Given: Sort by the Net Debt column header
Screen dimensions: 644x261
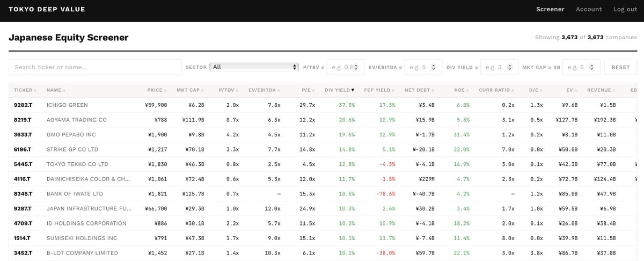Looking at the screenshot, I should click(420, 90).
